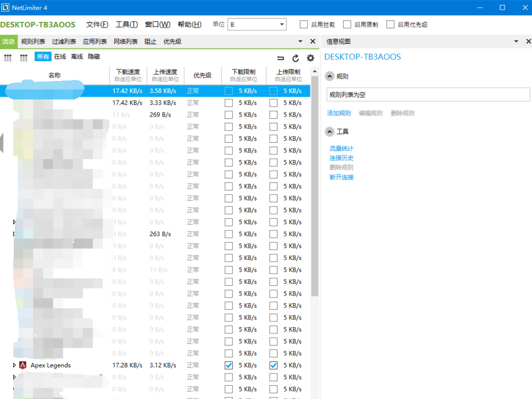Screen dimensions: 532x399
Task: Open the settings gear icon
Action: [x=310, y=58]
